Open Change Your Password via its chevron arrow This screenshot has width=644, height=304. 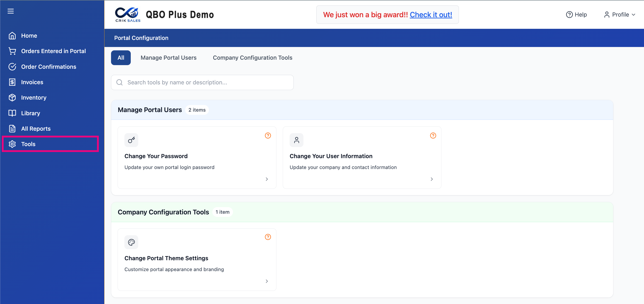[267, 179]
